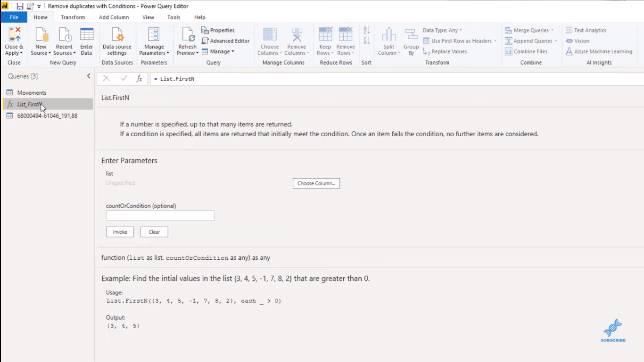Click the Refresh Preview icon

[188, 35]
